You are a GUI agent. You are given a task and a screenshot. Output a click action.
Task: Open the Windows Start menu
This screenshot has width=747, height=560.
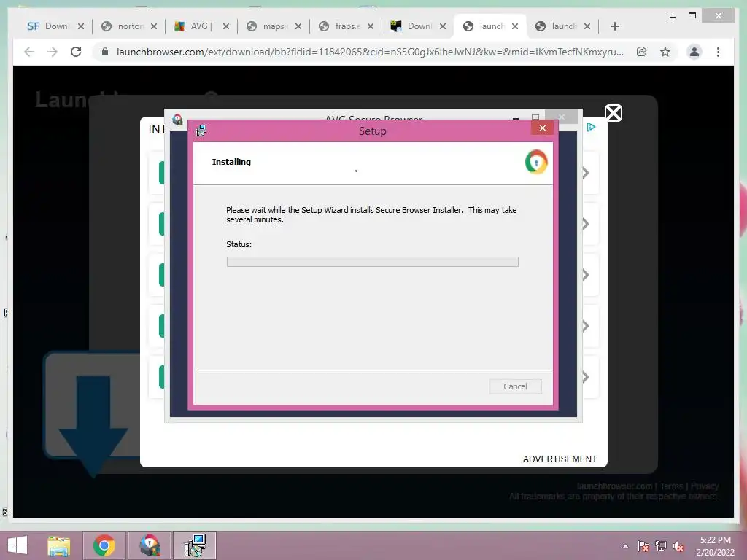click(x=18, y=545)
